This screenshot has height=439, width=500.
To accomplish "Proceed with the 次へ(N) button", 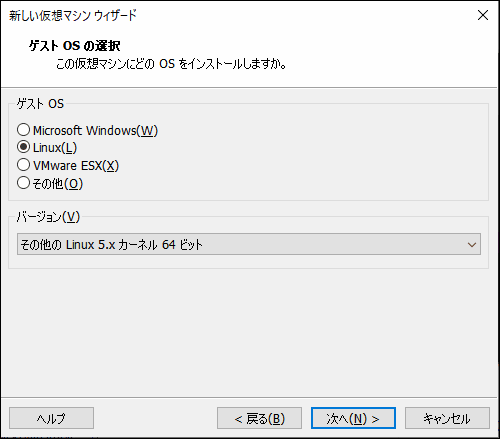I will coord(353,418).
